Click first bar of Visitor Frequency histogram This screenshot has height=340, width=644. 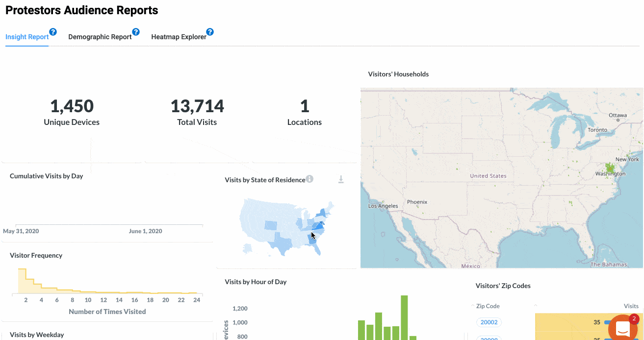tap(22, 281)
